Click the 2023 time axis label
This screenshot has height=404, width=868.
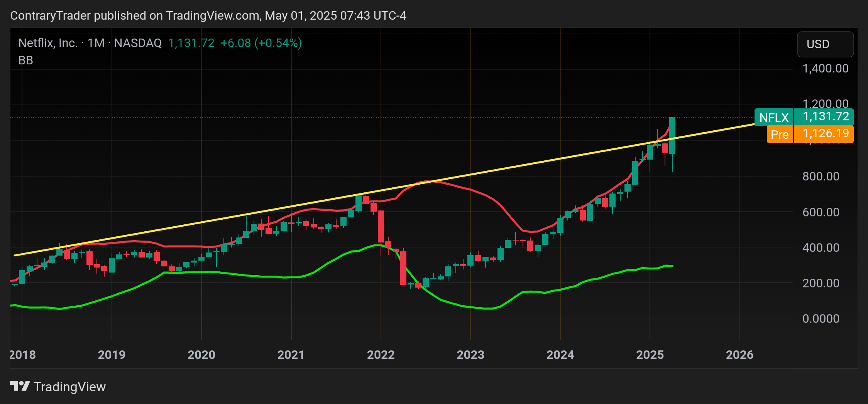(x=470, y=355)
